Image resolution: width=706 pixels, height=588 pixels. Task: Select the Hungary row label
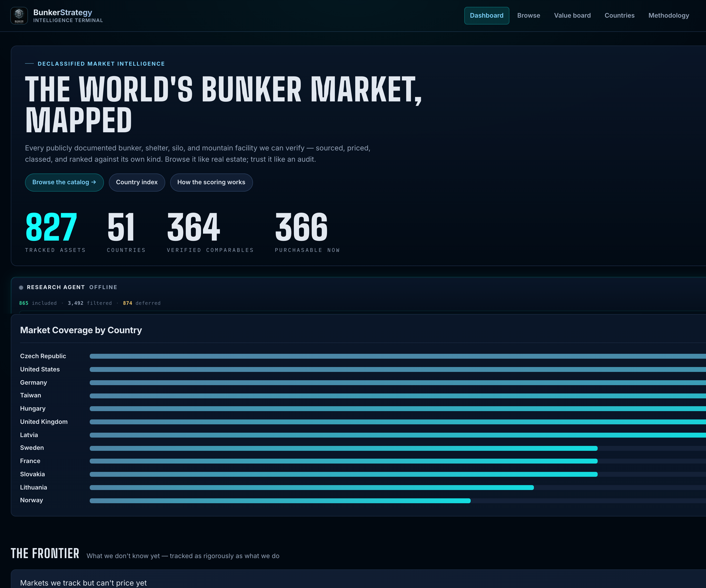33,409
